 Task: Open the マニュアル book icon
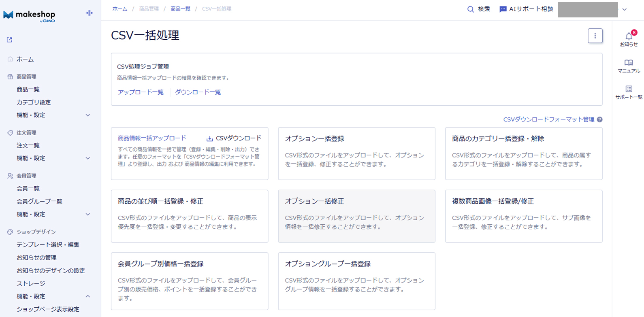[629, 63]
